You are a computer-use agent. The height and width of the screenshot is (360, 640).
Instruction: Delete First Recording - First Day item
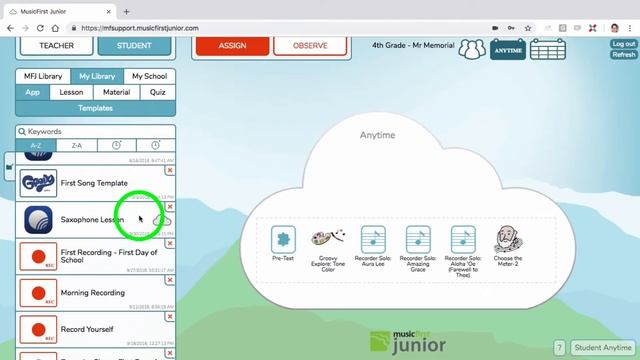pyautogui.click(x=170, y=243)
